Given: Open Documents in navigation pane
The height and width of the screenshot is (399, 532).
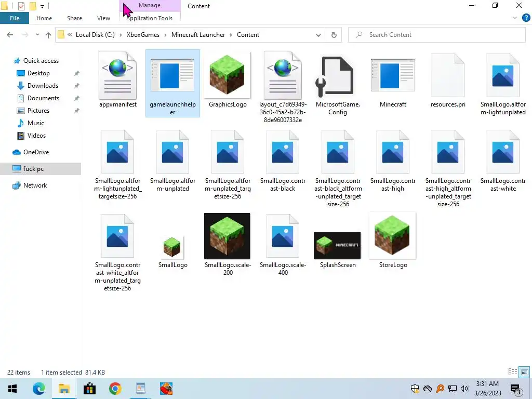Looking at the screenshot, I should click(x=43, y=98).
